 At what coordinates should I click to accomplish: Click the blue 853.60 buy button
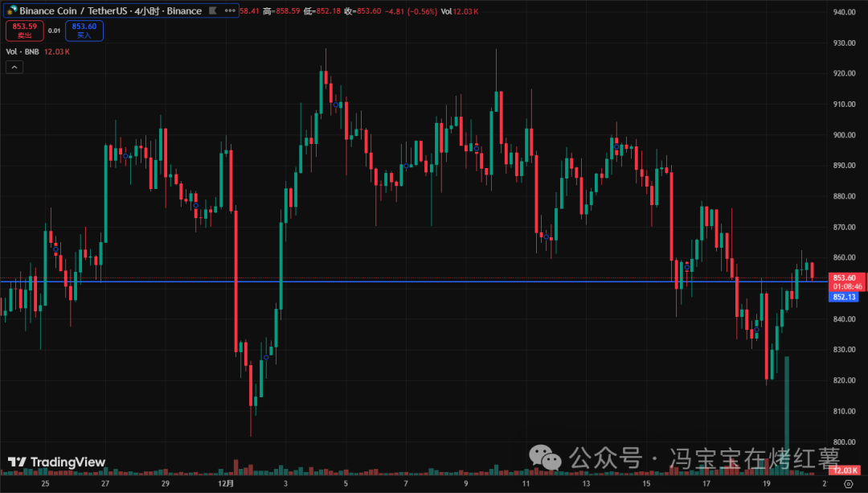pos(84,31)
